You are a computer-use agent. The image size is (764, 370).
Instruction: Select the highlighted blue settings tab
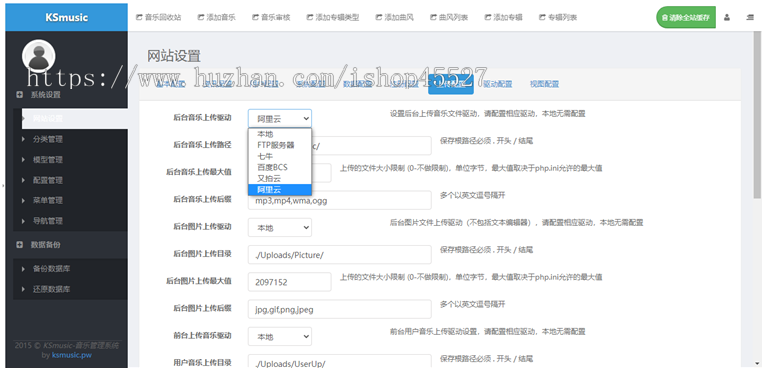[451, 84]
